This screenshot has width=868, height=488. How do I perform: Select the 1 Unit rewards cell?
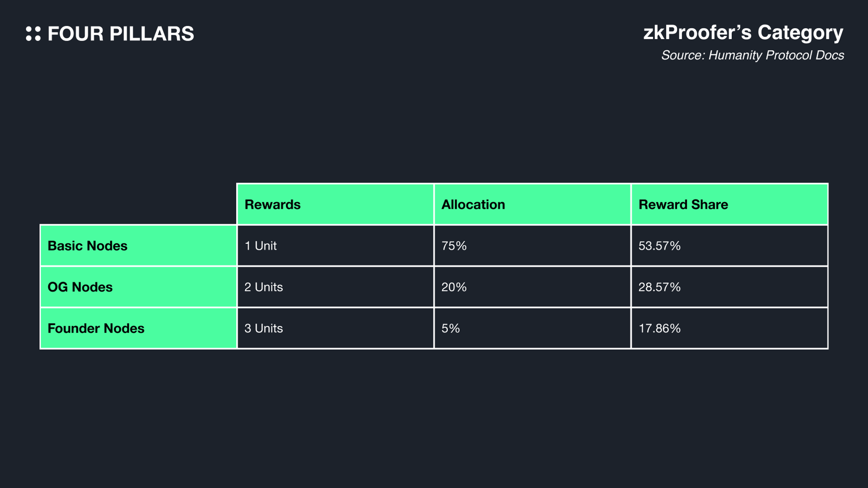pyautogui.click(x=260, y=246)
